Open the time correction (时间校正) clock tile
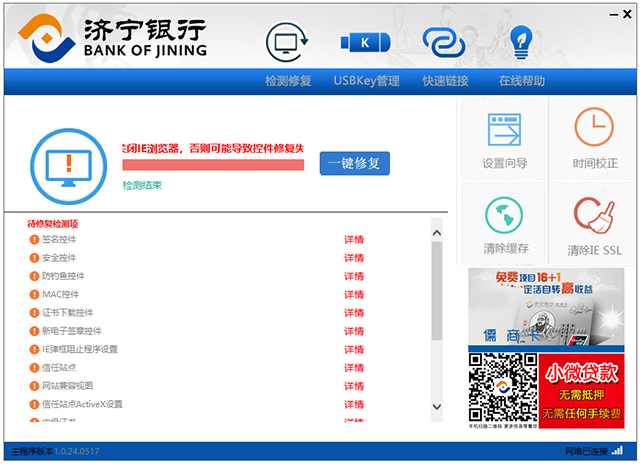This screenshot has width=640, height=465. pos(594,138)
